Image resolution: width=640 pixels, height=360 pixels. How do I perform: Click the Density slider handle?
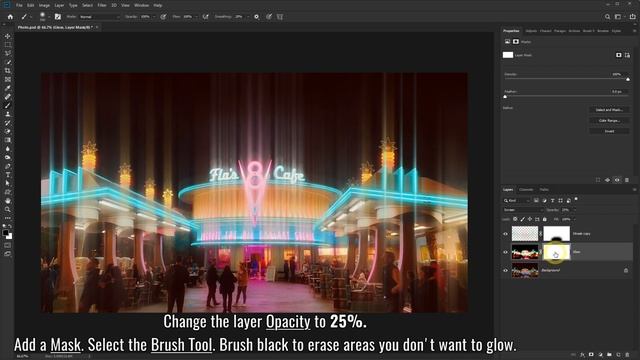(x=628, y=79)
